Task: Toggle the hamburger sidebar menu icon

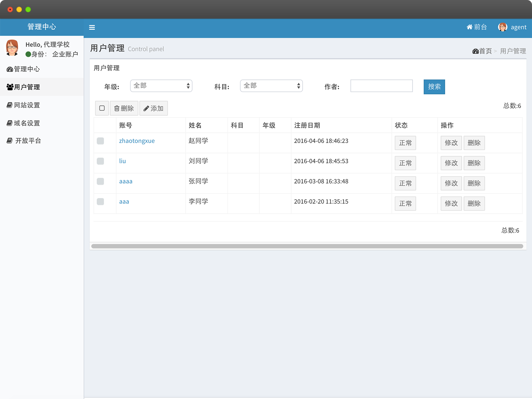Action: [x=92, y=28]
